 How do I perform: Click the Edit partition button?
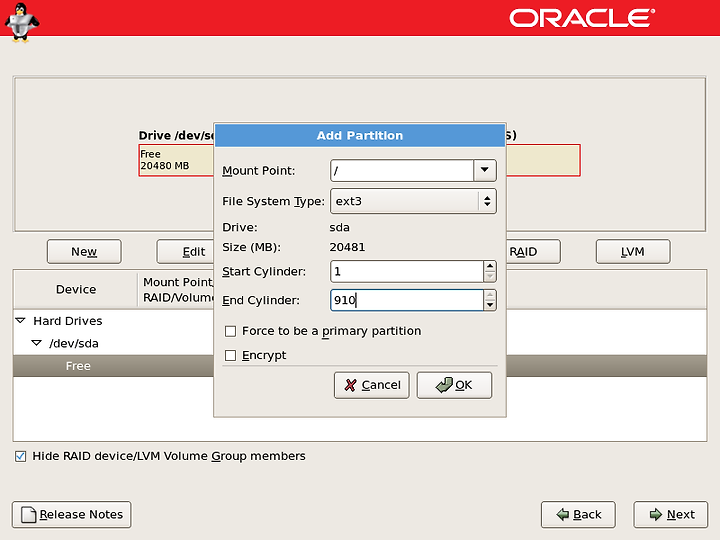(x=186, y=252)
